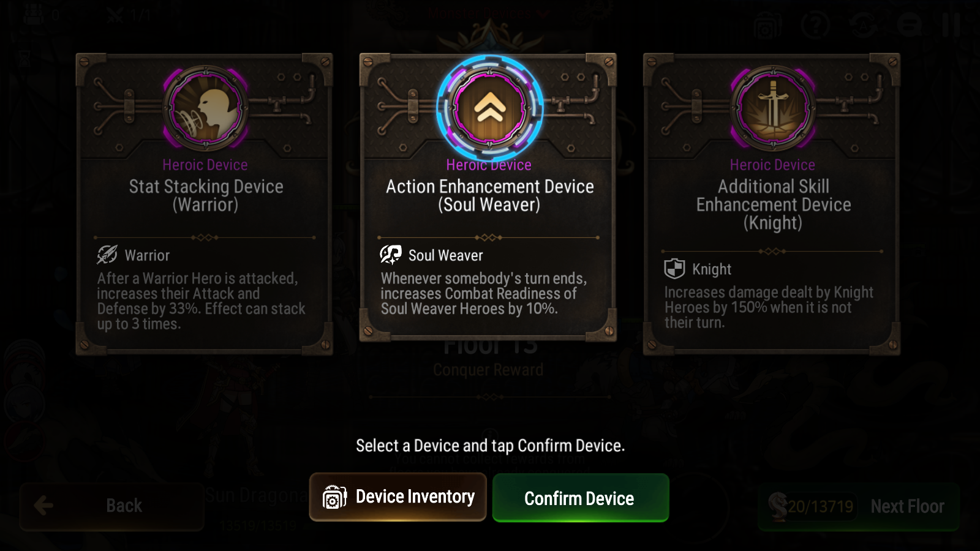Click the dimmed chat bubble icon
980x551 pixels.
910,25
